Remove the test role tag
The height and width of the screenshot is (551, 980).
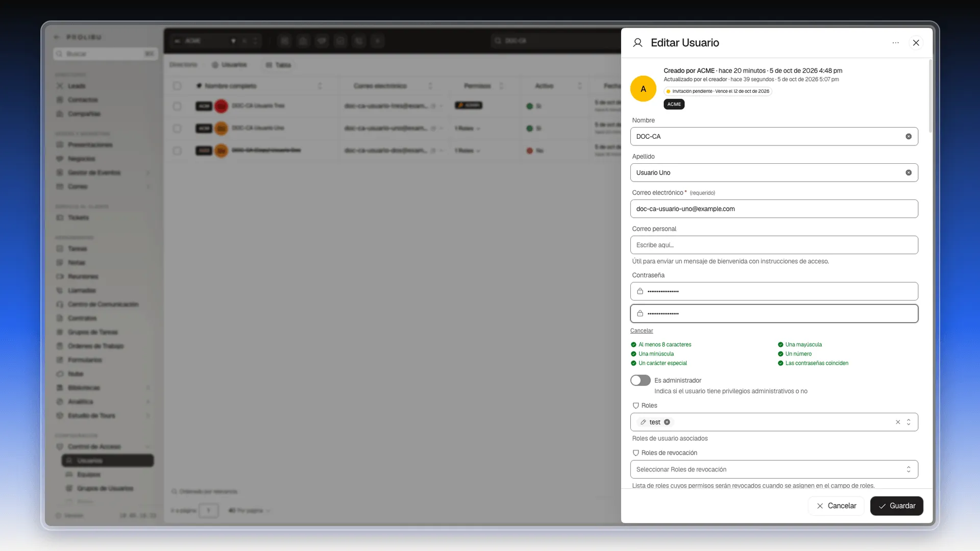click(667, 422)
